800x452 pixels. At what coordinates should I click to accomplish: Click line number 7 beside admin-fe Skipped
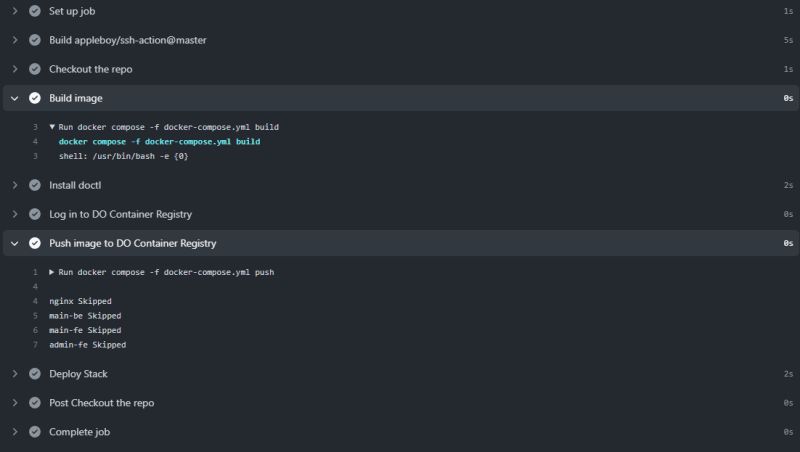click(x=35, y=345)
